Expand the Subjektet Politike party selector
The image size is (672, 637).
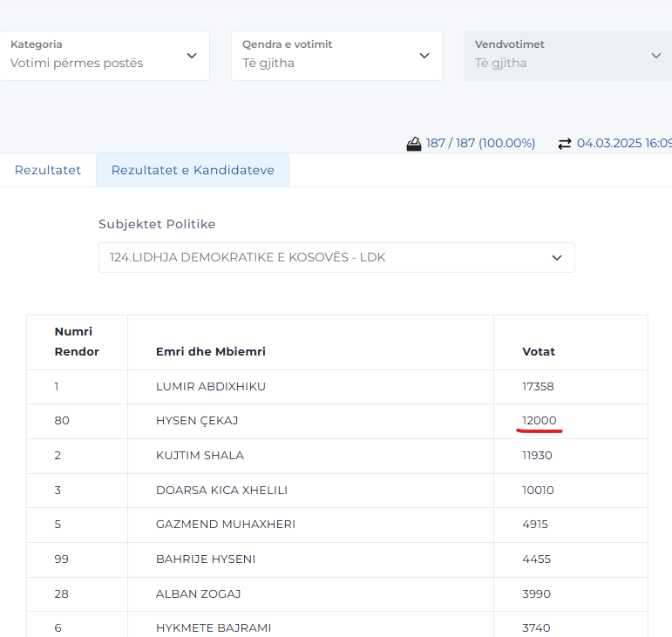(x=336, y=257)
